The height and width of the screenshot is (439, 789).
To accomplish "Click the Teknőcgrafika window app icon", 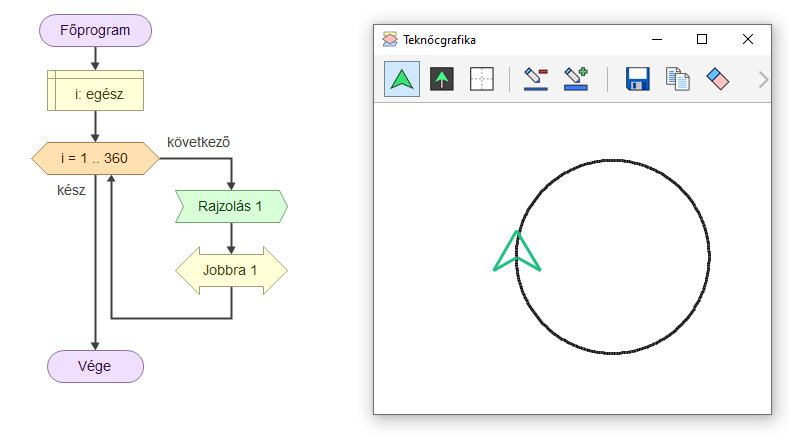I will [390, 40].
